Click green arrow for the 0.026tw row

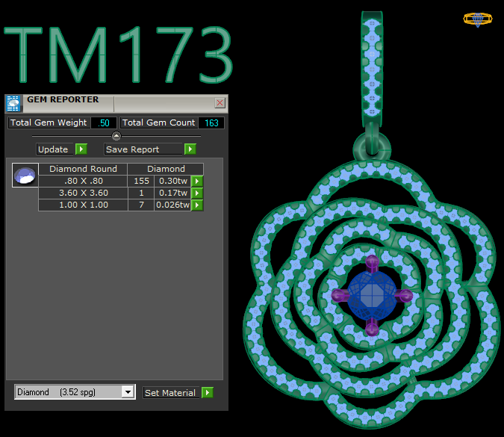pos(197,205)
